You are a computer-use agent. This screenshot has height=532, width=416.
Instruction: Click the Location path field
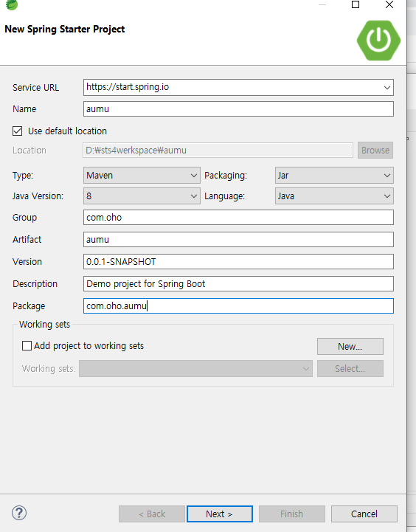218,151
